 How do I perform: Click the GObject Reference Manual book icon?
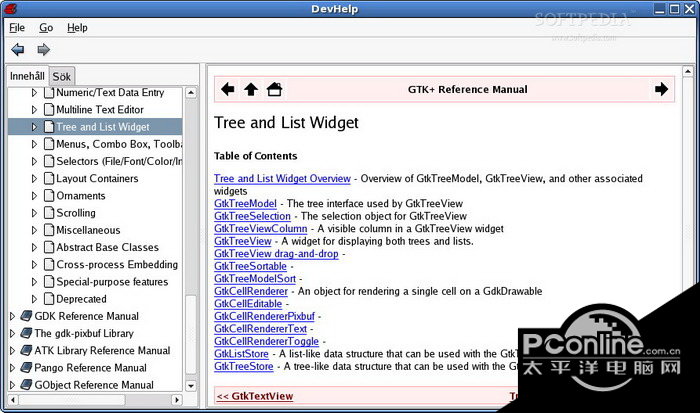pos(27,385)
